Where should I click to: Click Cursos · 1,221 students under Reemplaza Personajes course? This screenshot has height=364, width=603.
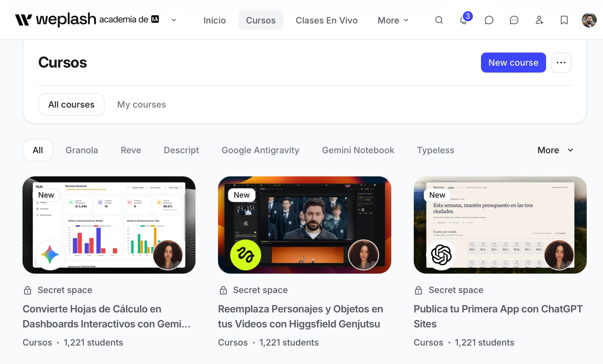[268, 342]
